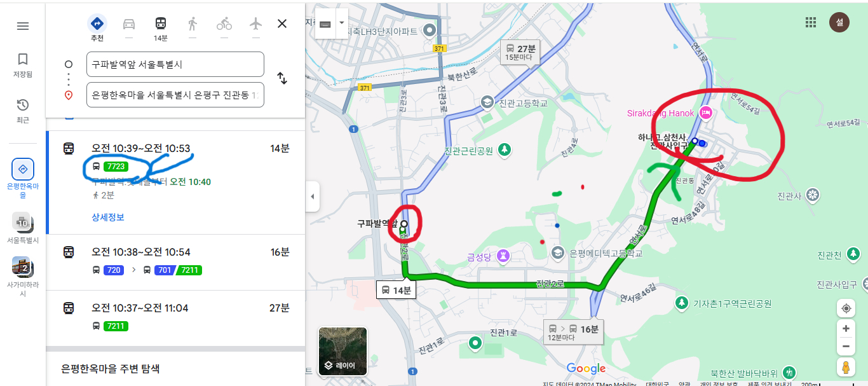Click the 은평메디텍고등학교 school marker
The width and height of the screenshot is (868, 386).
point(558,252)
